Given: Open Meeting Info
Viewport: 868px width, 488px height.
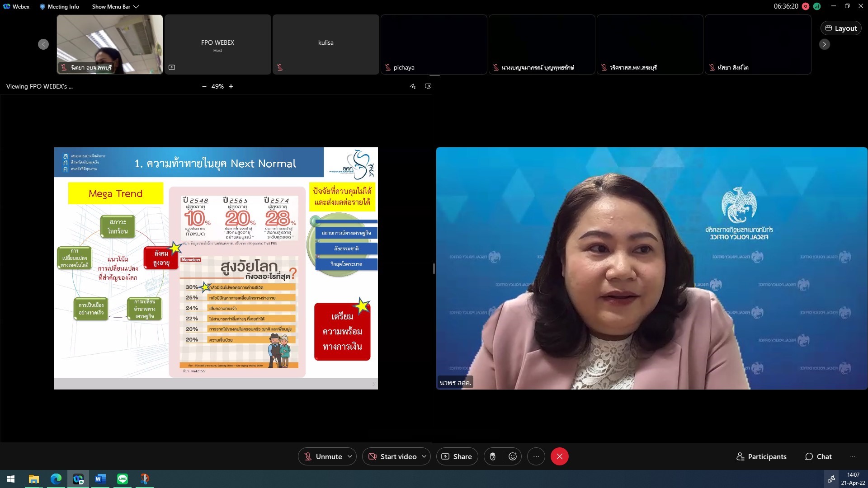Looking at the screenshot, I should (59, 6).
